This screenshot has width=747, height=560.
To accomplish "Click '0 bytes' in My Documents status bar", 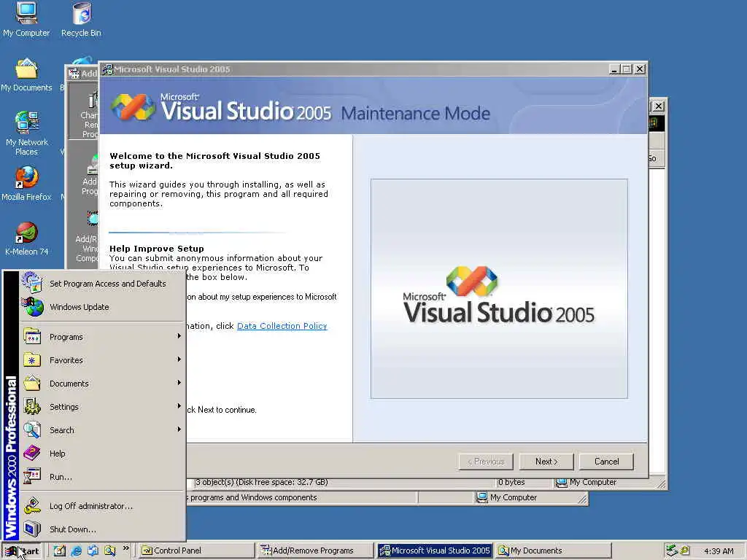I will pyautogui.click(x=511, y=483).
